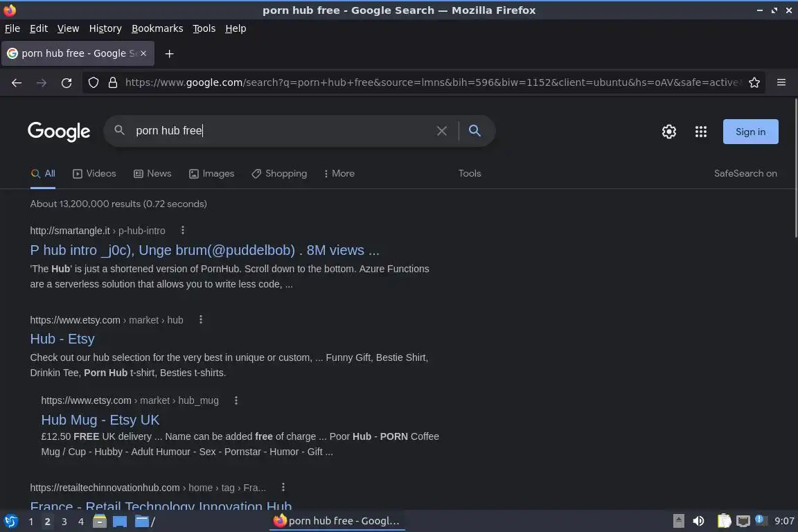Open options menu for Etsy hub_mug result

(x=236, y=400)
